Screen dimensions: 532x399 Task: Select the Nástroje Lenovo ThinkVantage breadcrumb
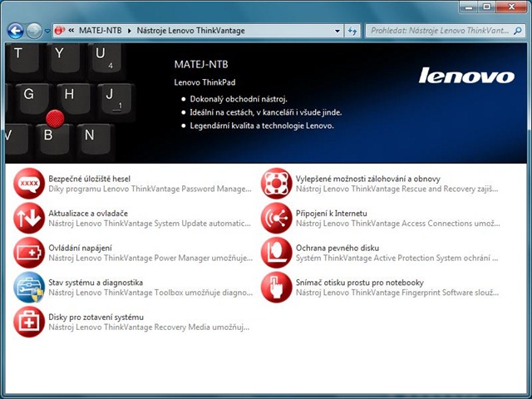pos(190,31)
